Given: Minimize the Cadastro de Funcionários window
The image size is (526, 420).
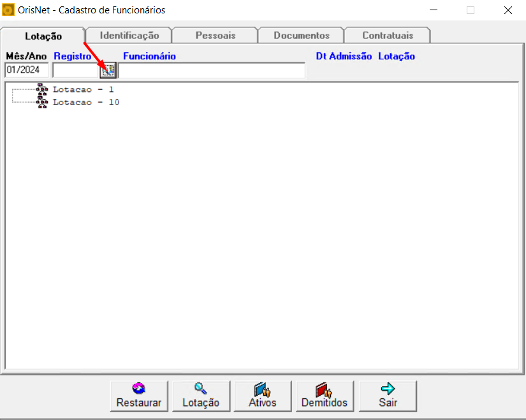Looking at the screenshot, I should (434, 10).
